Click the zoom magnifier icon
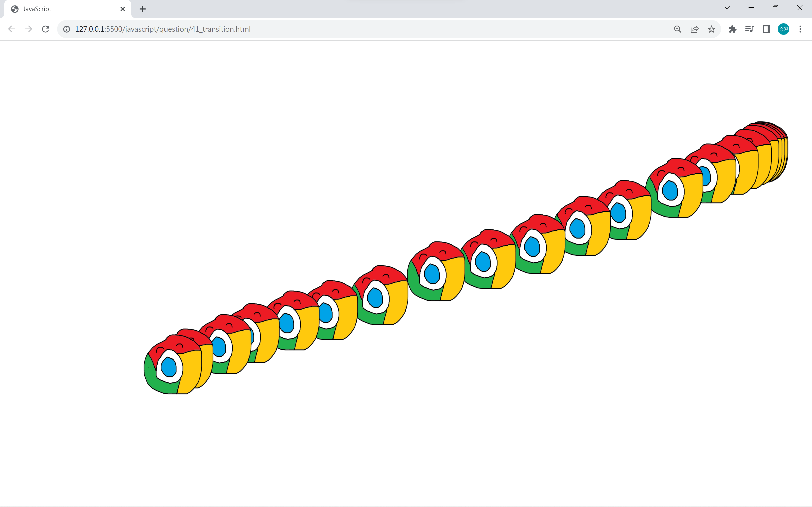Screen dimensions: 812x507 point(678,29)
